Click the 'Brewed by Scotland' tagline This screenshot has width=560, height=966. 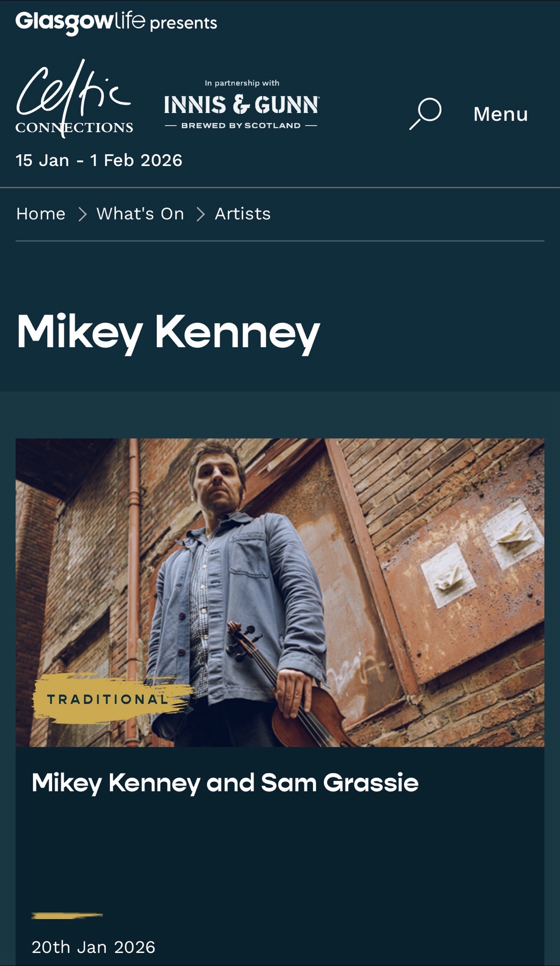point(241,126)
